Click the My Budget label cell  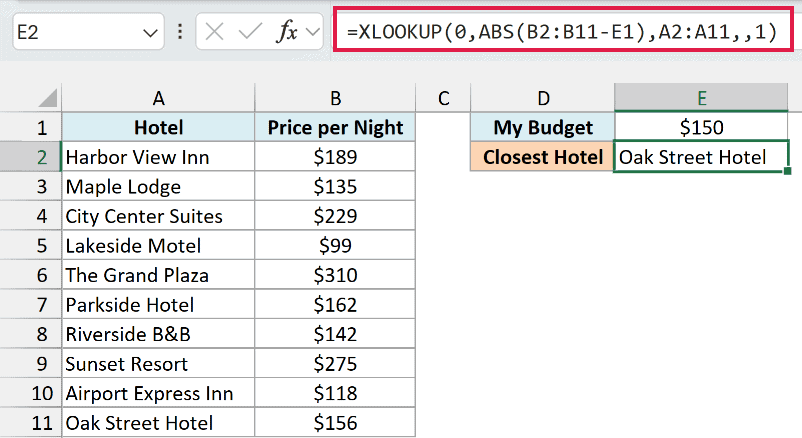coord(543,127)
